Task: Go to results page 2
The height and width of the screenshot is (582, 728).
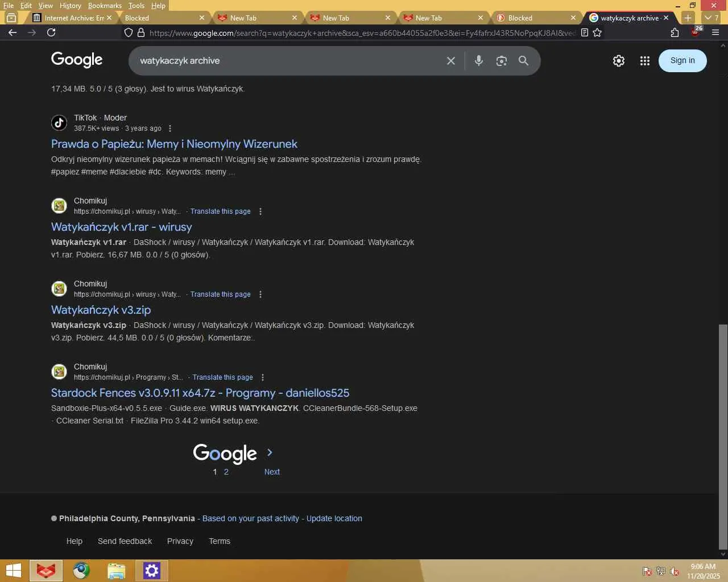Action: [x=226, y=472]
